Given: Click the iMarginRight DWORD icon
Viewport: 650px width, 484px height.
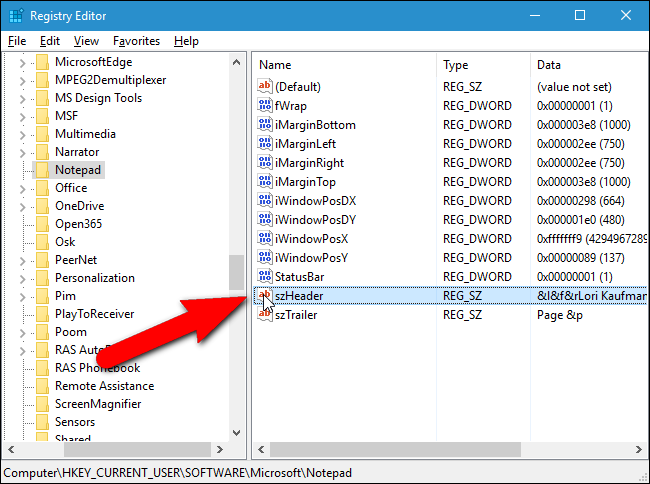Looking at the screenshot, I should click(264, 162).
